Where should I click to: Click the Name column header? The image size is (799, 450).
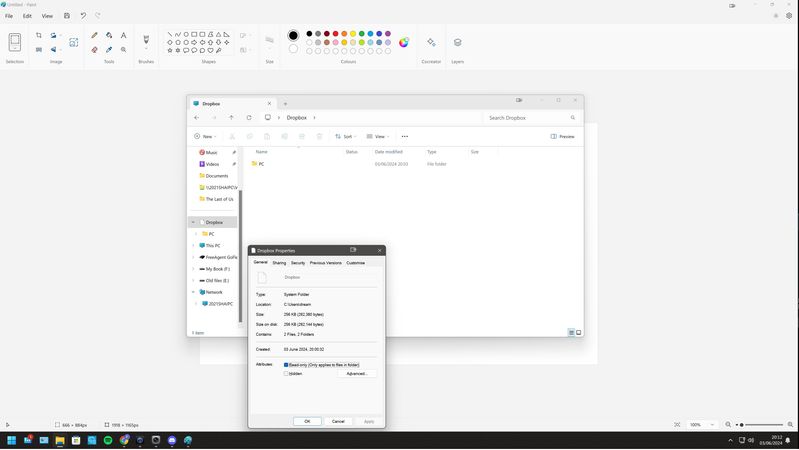coord(261,152)
